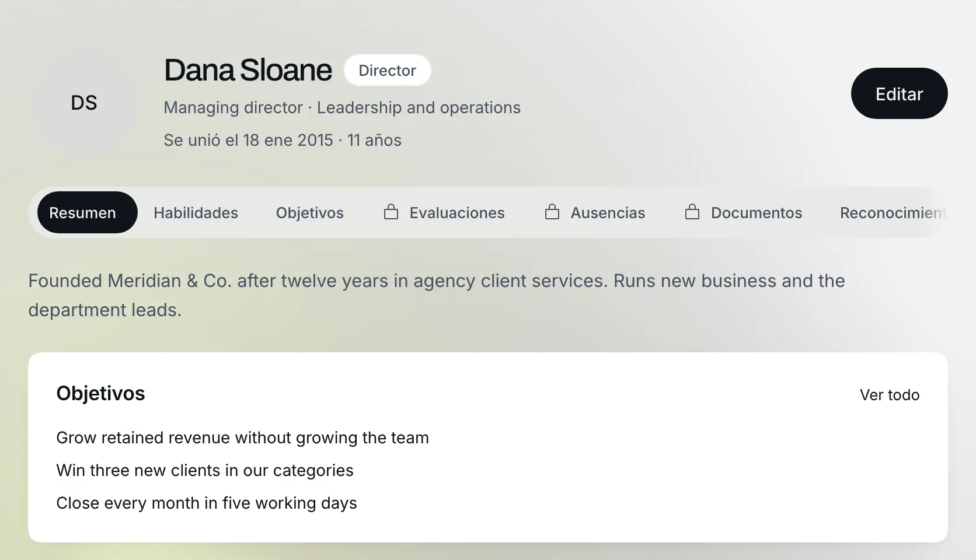Click the Objetivos card heading
This screenshot has height=560, width=976.
point(100,393)
